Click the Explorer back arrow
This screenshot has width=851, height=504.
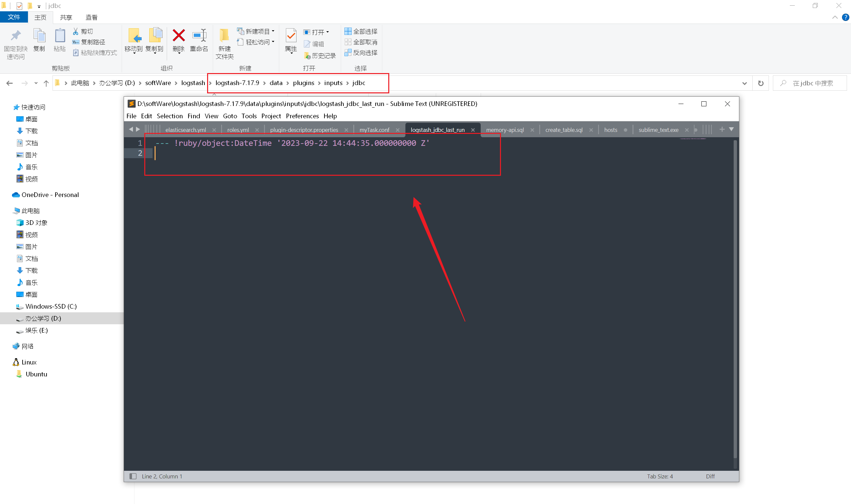10,83
